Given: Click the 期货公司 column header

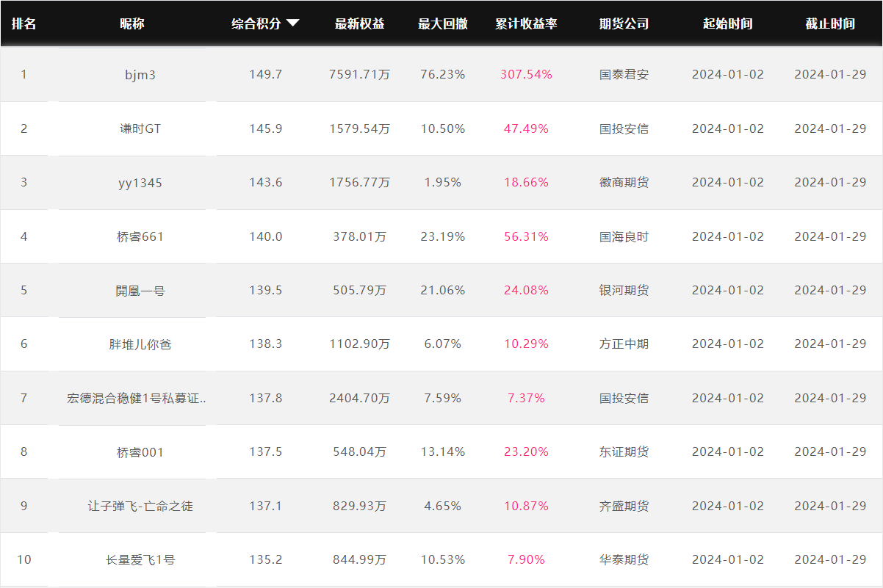Looking at the screenshot, I should (x=624, y=23).
